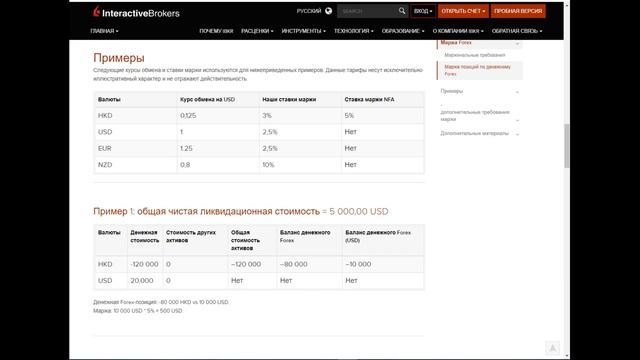The width and height of the screenshot is (640, 360).
Task: Click the ПРОБНАЯ ВЕРСИЯ button
Action: 518,11
